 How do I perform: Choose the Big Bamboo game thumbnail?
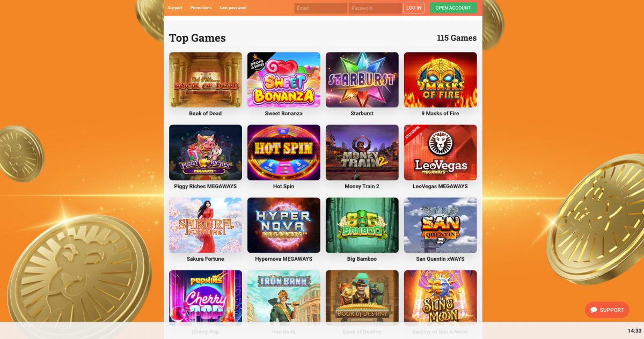pyautogui.click(x=362, y=225)
